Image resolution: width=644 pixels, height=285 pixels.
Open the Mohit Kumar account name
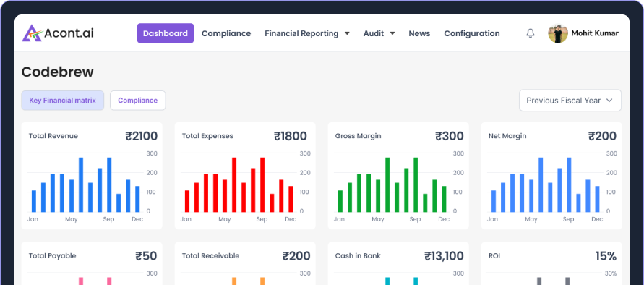[x=595, y=33]
